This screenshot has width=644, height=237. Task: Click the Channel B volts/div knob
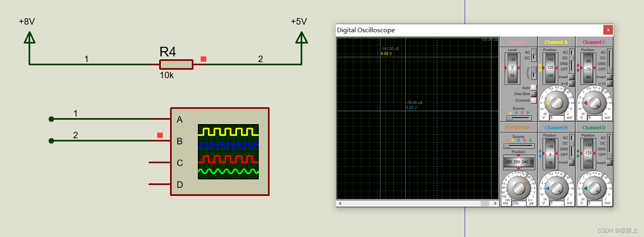[x=557, y=188]
